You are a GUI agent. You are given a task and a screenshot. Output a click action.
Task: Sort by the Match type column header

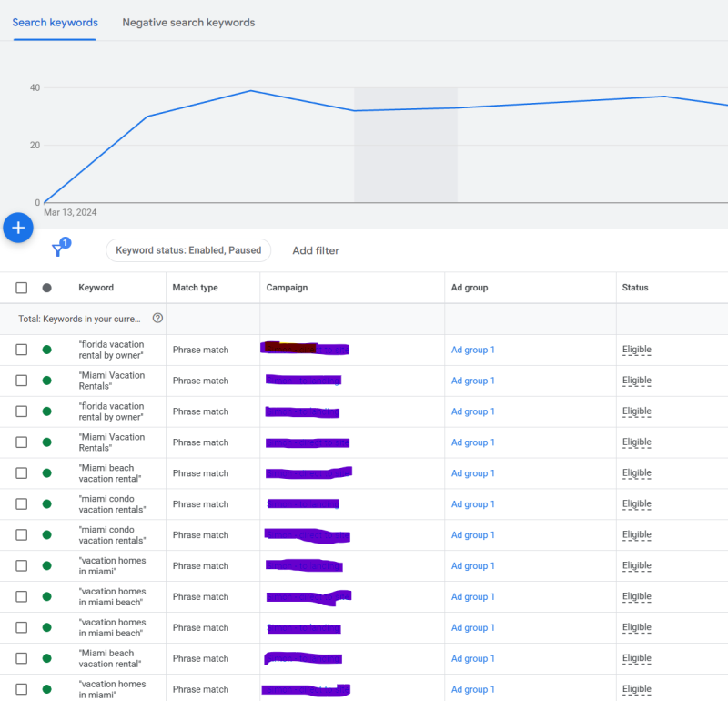[x=195, y=288]
